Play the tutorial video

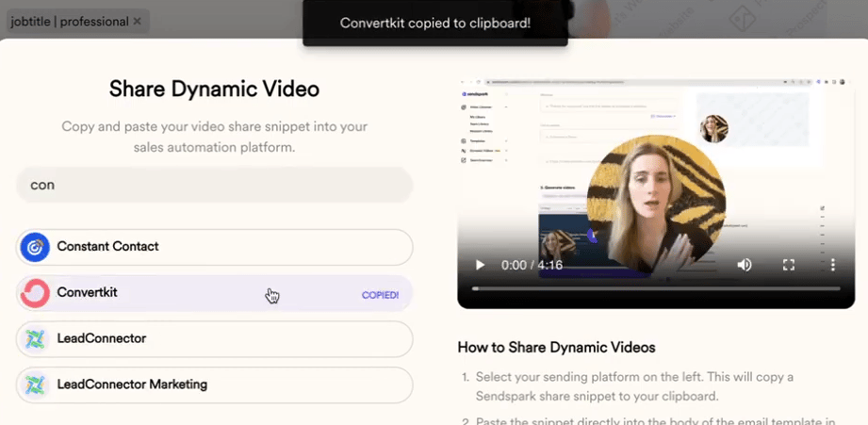click(480, 265)
